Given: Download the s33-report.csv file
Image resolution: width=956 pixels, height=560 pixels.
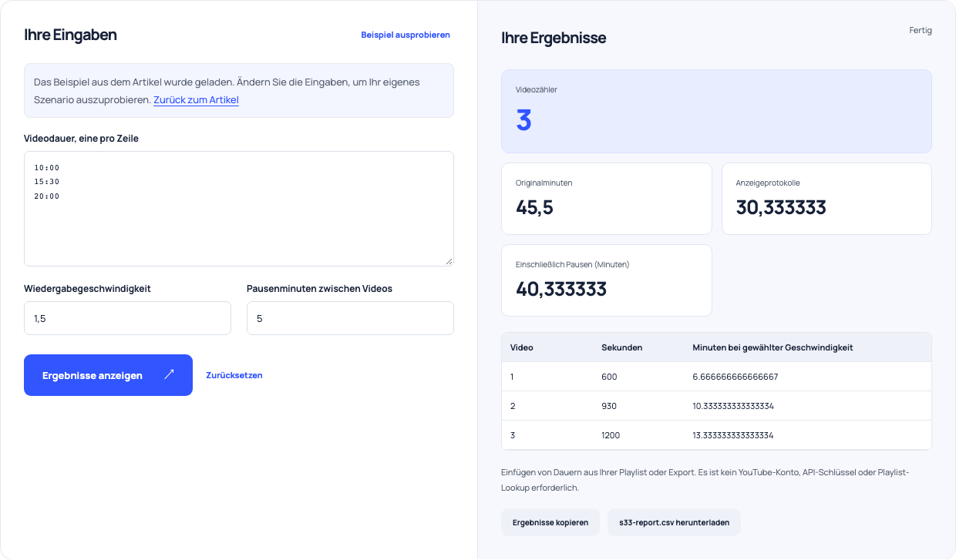Looking at the screenshot, I should click(674, 522).
